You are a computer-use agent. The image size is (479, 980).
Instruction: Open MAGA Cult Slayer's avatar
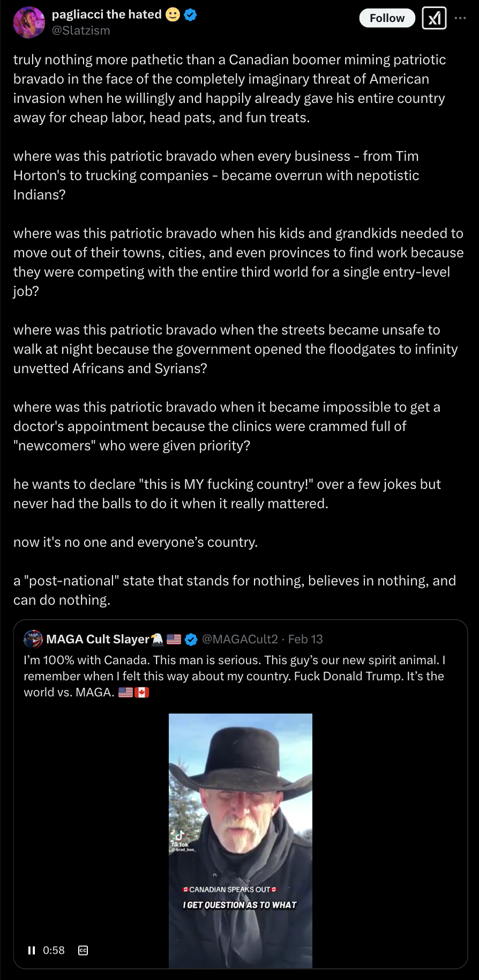[x=33, y=639]
